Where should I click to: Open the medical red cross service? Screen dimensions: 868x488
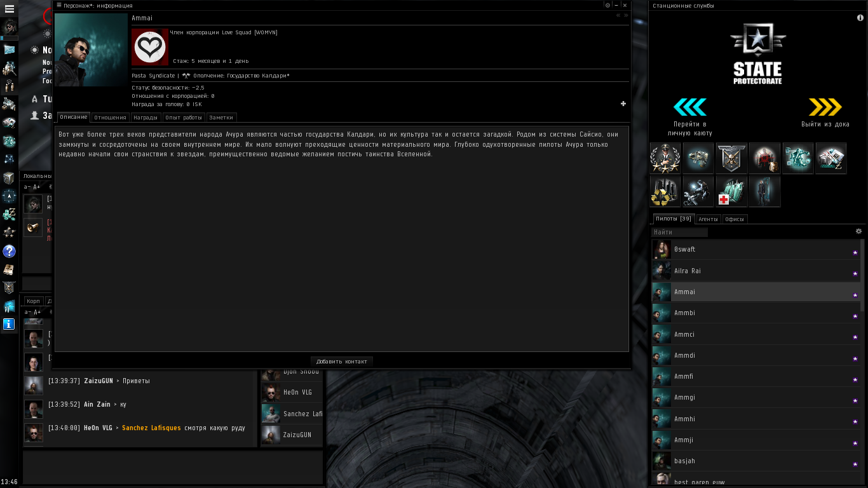pos(731,191)
